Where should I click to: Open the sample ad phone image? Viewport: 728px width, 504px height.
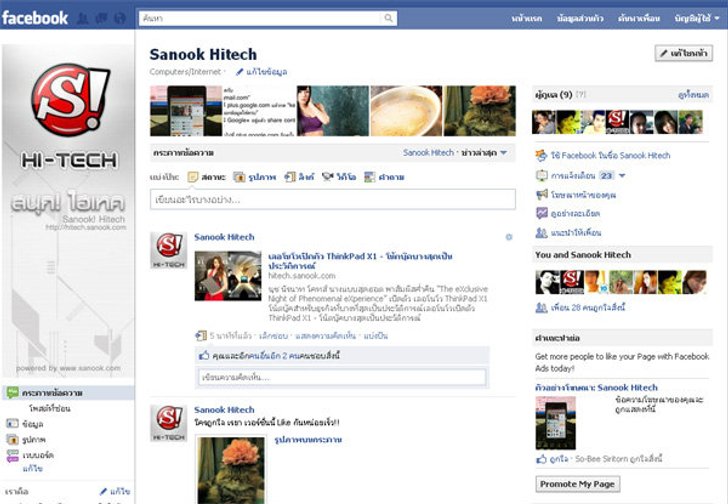tap(556, 422)
